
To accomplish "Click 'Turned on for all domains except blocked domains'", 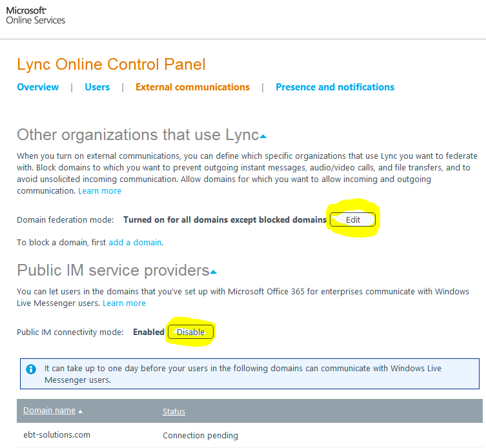I will (225, 220).
